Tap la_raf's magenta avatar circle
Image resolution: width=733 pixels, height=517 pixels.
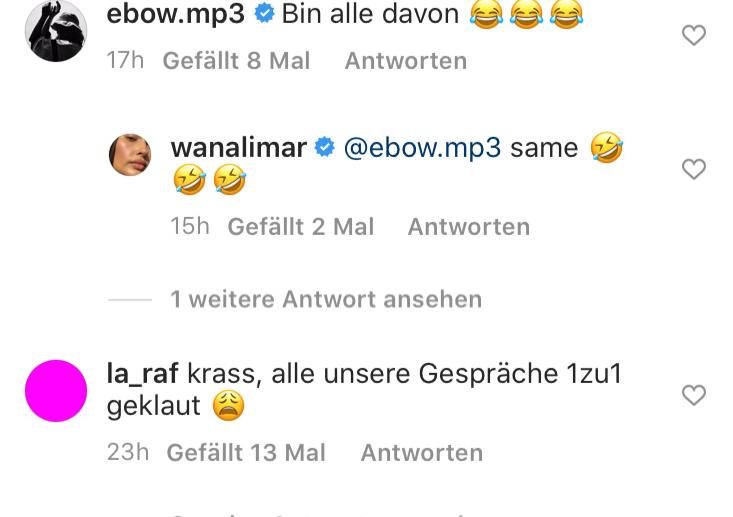point(56,390)
